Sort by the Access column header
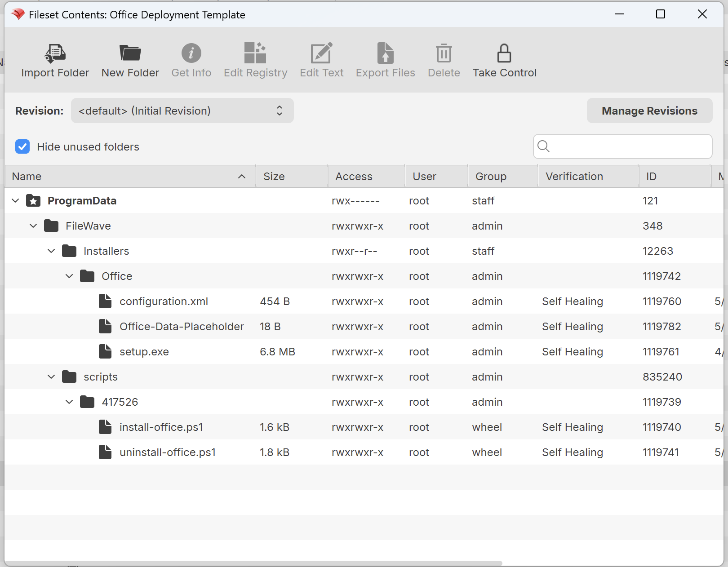The width and height of the screenshot is (728, 567). coord(367,177)
